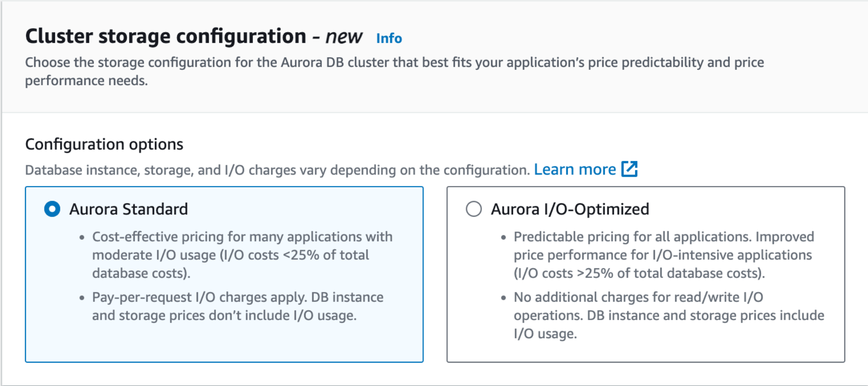This screenshot has width=868, height=386.
Task: Click the italic 'new' label in heading
Action: pos(344,36)
